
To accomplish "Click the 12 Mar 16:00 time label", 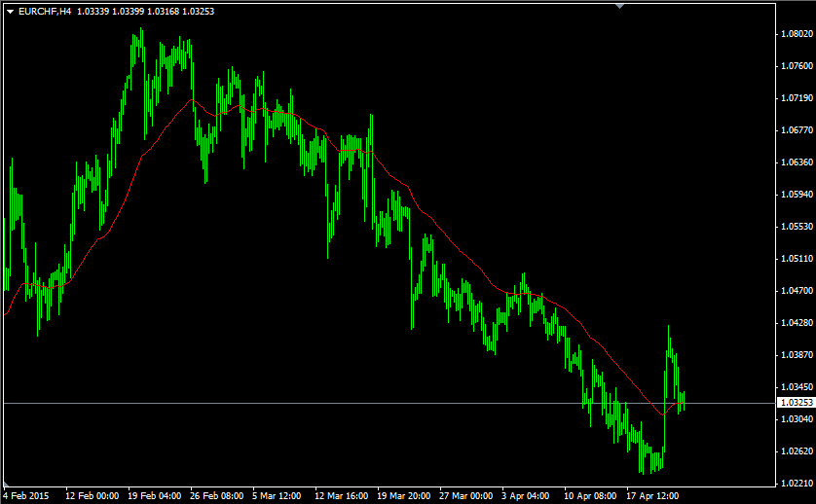I will pos(342,496).
